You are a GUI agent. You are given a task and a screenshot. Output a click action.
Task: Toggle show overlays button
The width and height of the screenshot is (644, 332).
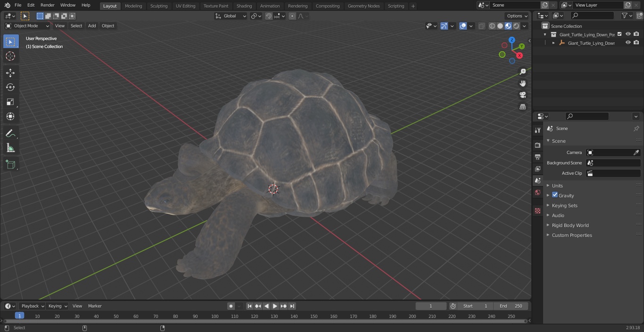pyautogui.click(x=463, y=26)
